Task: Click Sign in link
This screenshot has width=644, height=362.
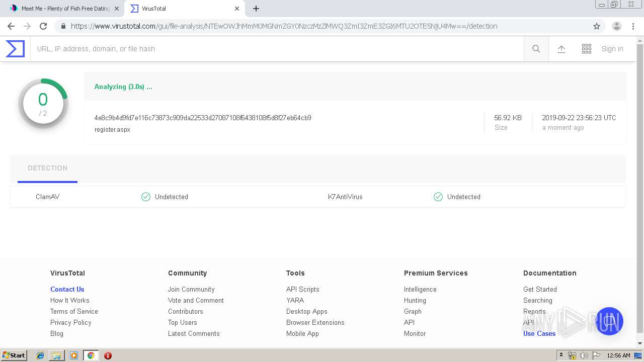Action: pos(612,49)
